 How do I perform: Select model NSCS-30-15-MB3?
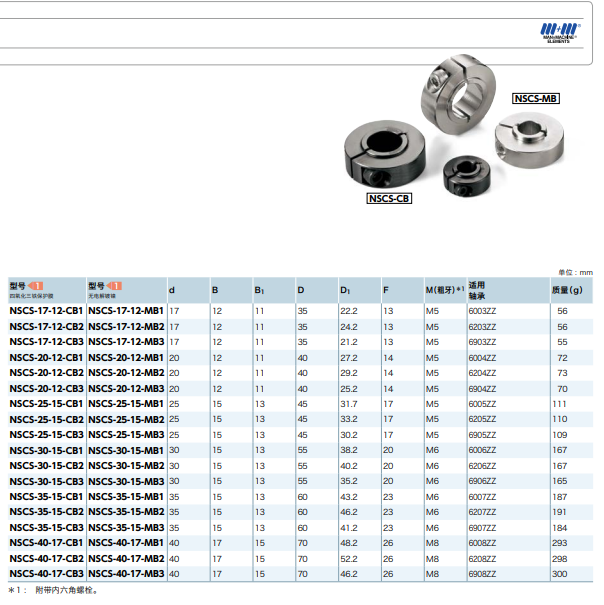[x=126, y=482]
